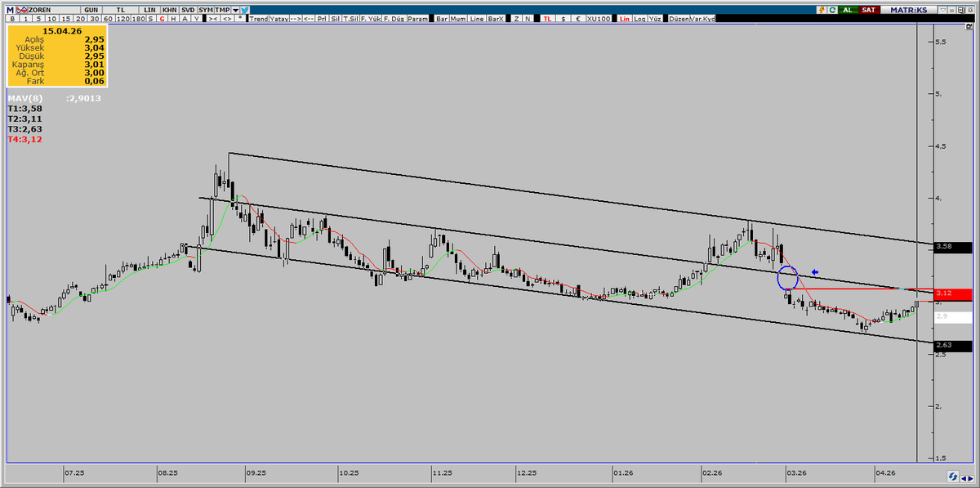This screenshot has width=980, height=488.
Task: Select the G daily period button
Action: click(162, 19)
